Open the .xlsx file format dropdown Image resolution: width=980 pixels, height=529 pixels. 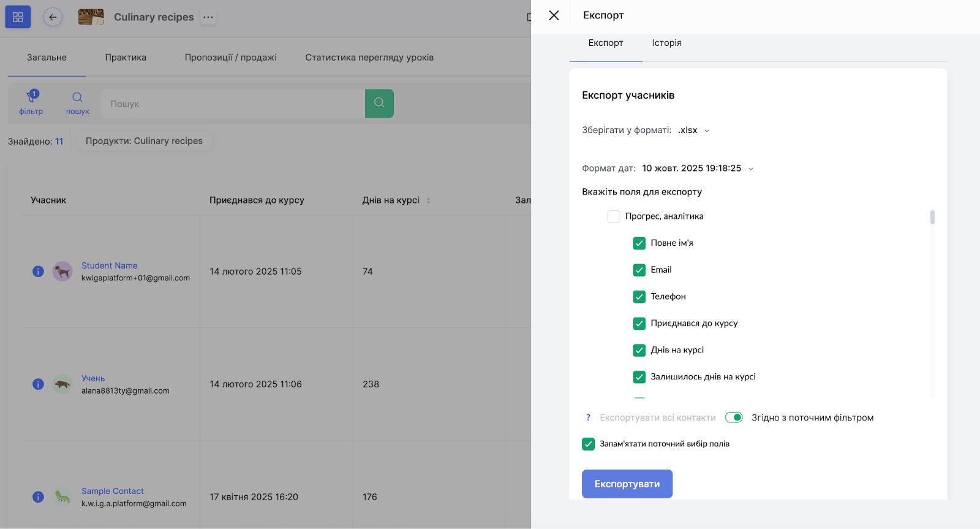[693, 130]
